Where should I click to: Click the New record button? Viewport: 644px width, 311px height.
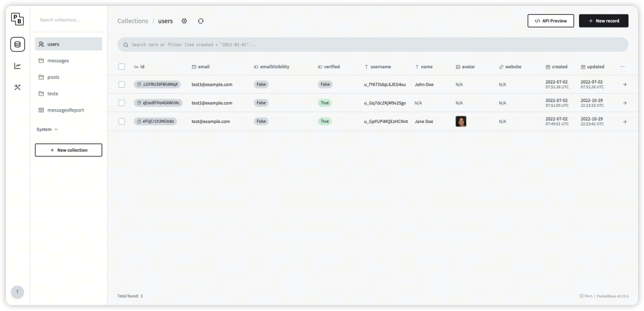tap(603, 21)
